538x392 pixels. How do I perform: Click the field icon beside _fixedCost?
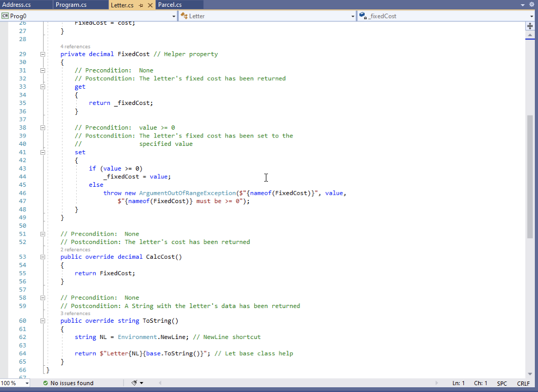click(x=363, y=16)
